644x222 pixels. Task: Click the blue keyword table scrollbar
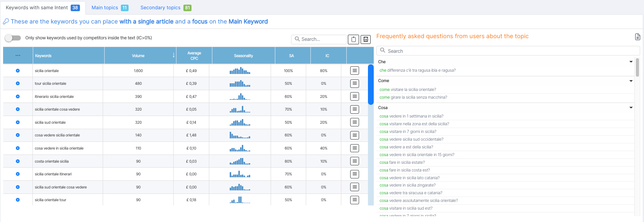pyautogui.click(x=371, y=85)
